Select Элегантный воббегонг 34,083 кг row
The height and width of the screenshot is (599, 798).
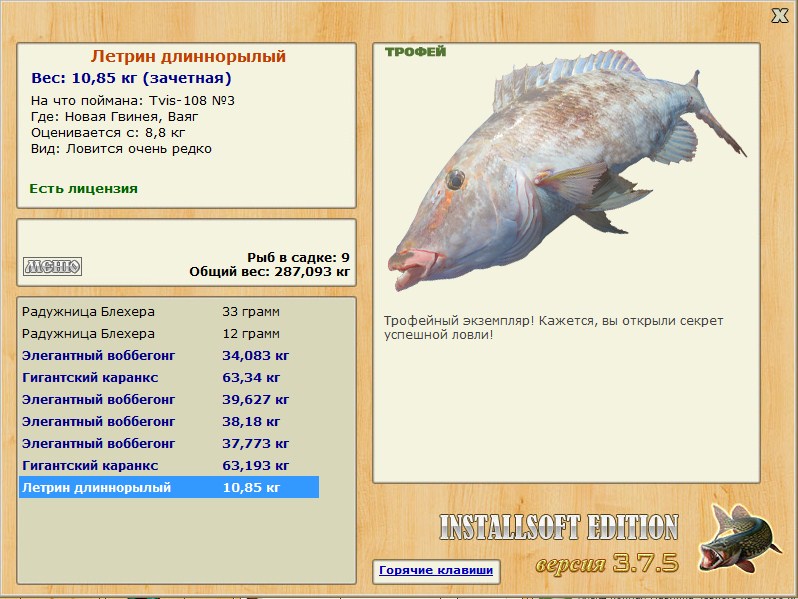pyautogui.click(x=169, y=356)
